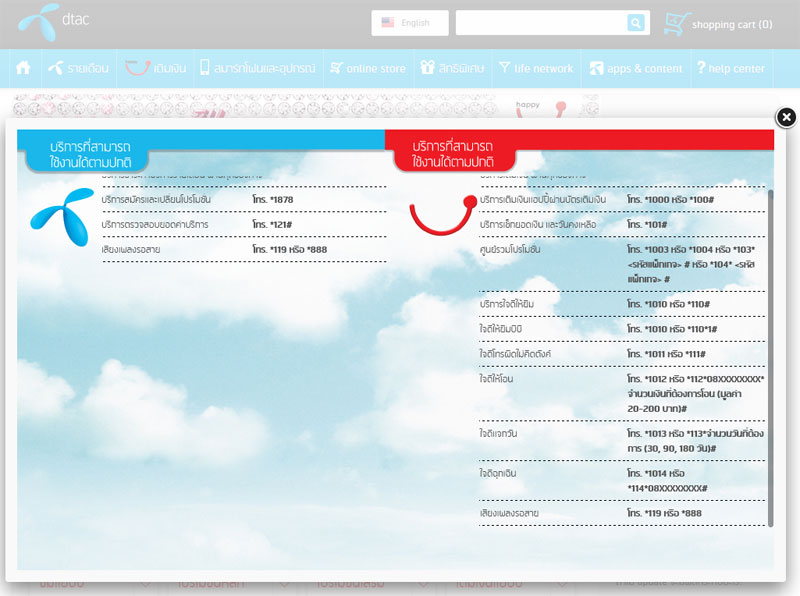
Task: Click the 'ใจดีแจกวัน' service label
Action: tap(498, 434)
